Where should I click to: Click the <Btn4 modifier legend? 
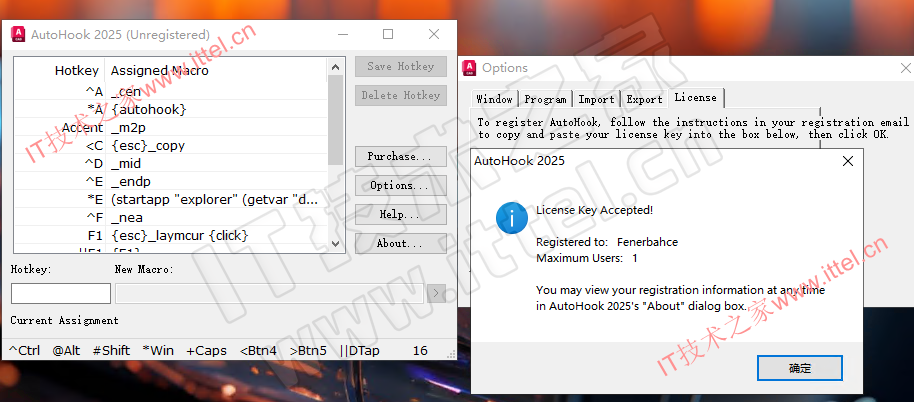258,350
